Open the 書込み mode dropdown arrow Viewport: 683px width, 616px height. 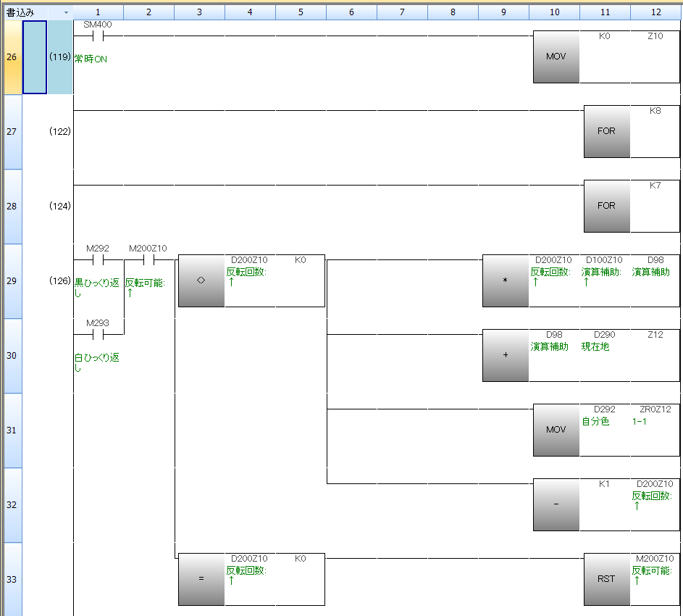click(x=66, y=12)
